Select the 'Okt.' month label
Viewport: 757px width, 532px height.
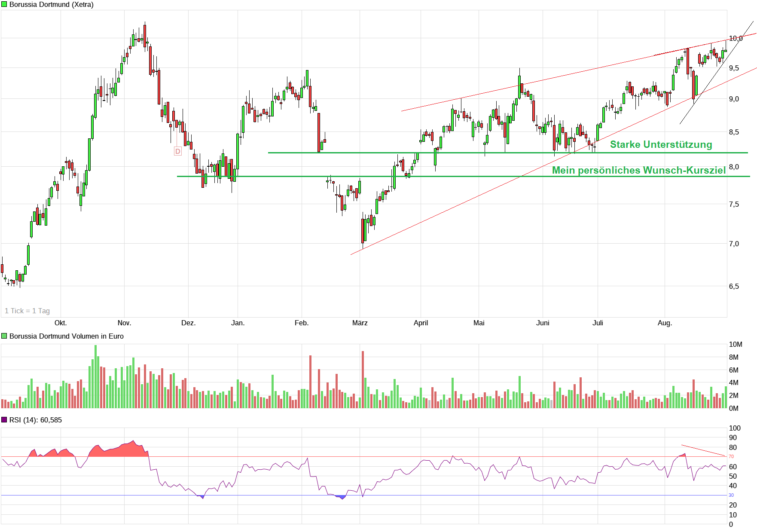pyautogui.click(x=61, y=323)
